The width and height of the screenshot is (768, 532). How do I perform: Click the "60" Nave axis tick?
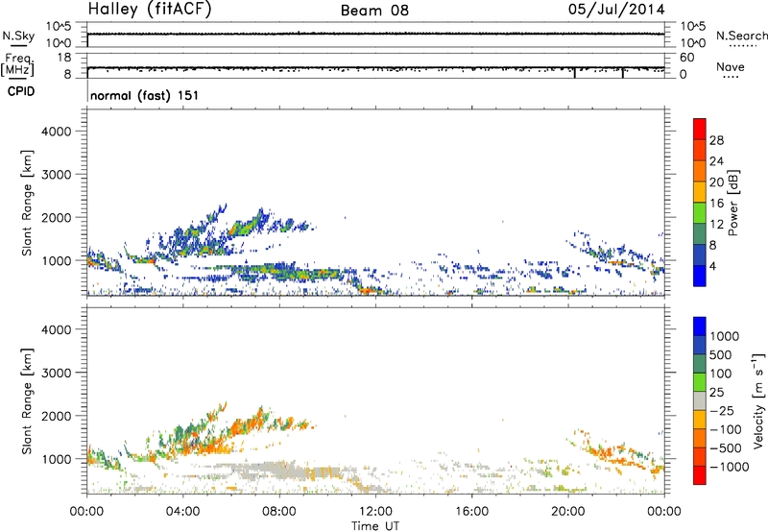pos(686,58)
